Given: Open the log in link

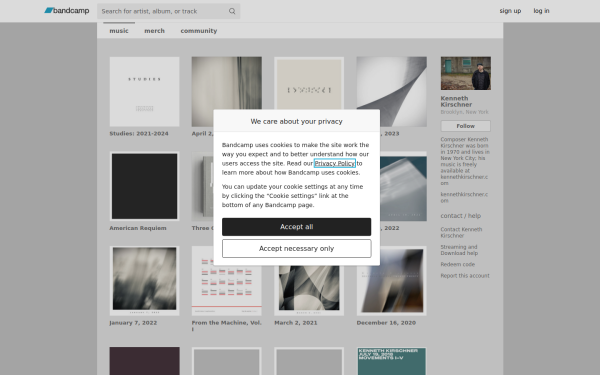Looking at the screenshot, I should pos(541,11).
